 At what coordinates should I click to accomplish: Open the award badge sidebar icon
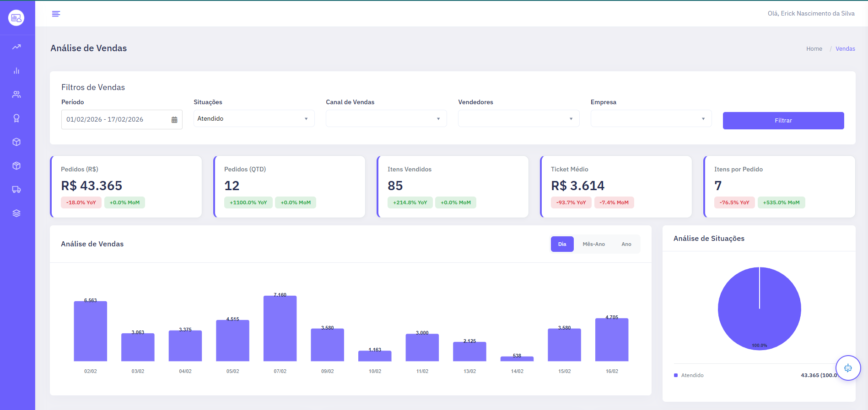16,118
